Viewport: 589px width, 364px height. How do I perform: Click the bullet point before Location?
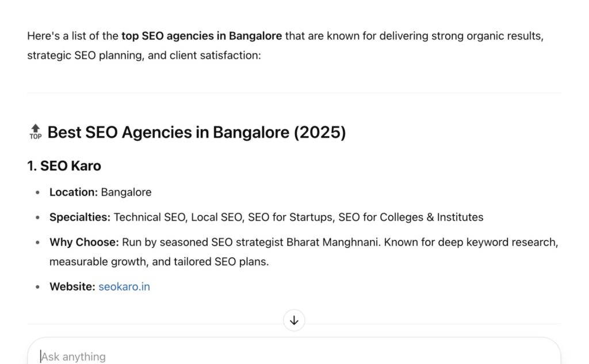(x=37, y=192)
